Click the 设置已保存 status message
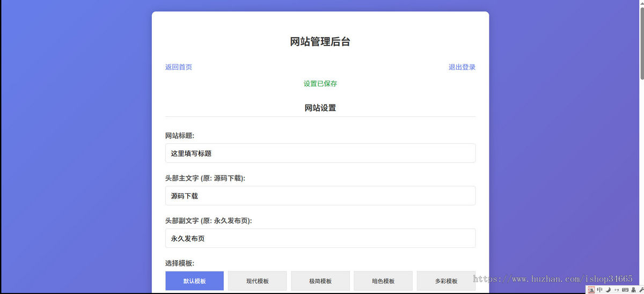The image size is (644, 294). (x=320, y=84)
